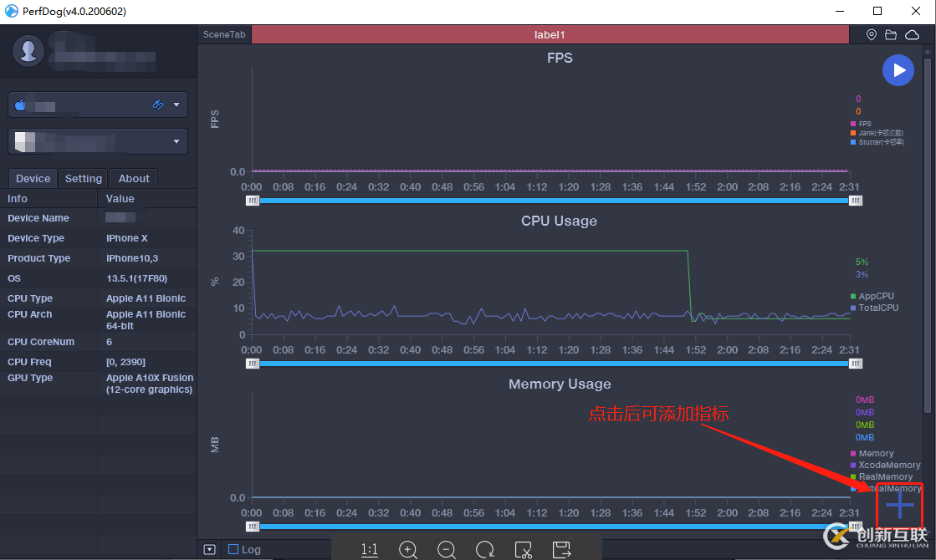Image resolution: width=936 pixels, height=560 pixels.
Task: Click the cloud upload icon at top right
Action: [911, 34]
